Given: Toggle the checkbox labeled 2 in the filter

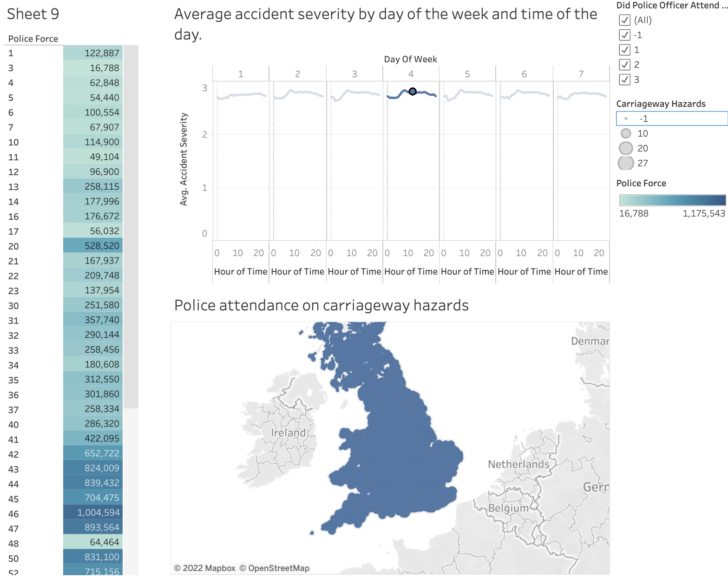Looking at the screenshot, I should click(x=624, y=65).
